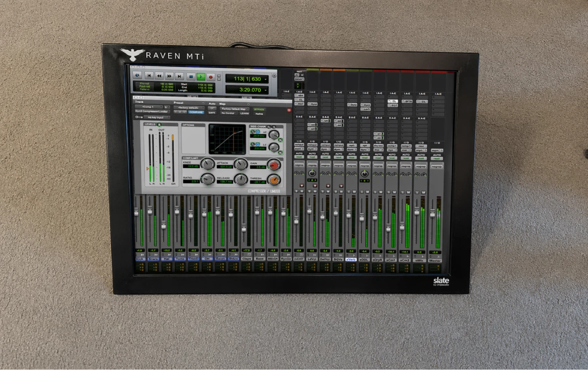Viewport: 588px width, 370px height.
Task: Open the CL insert on sMix
Action: [422, 102]
